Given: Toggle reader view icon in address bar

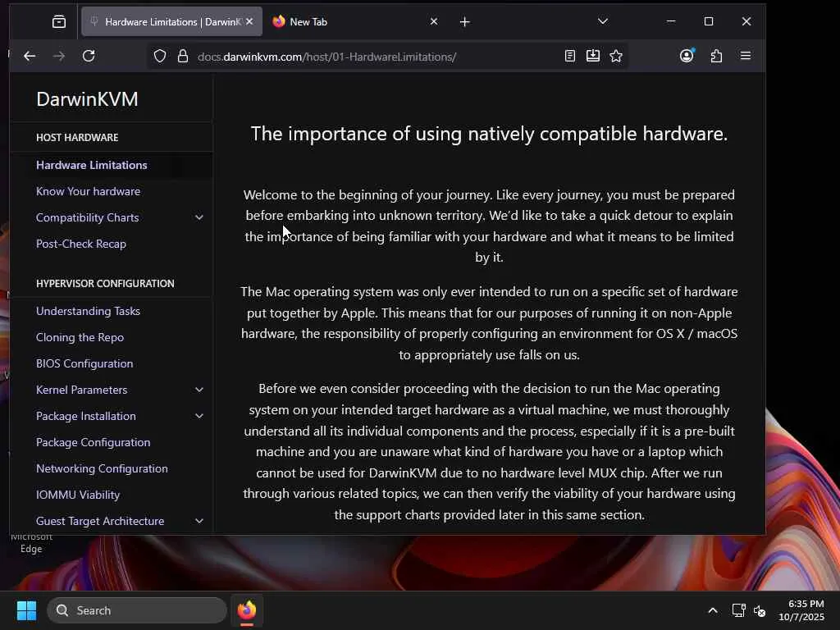Looking at the screenshot, I should click(x=570, y=57).
